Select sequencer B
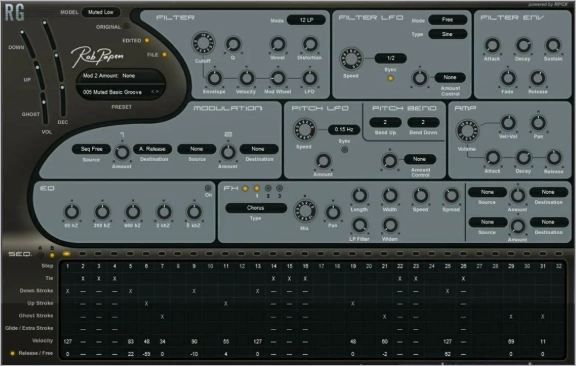The image size is (576, 366). (x=52, y=255)
